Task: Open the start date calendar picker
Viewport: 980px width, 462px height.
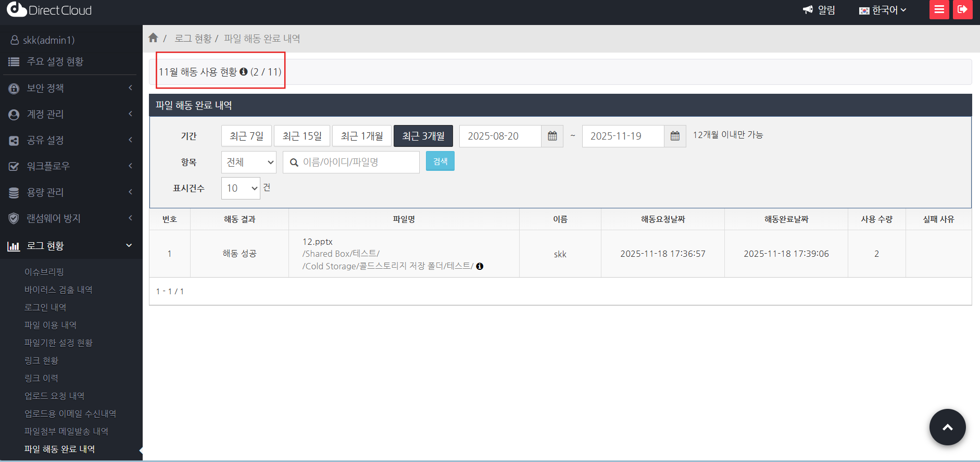Action: (x=552, y=136)
